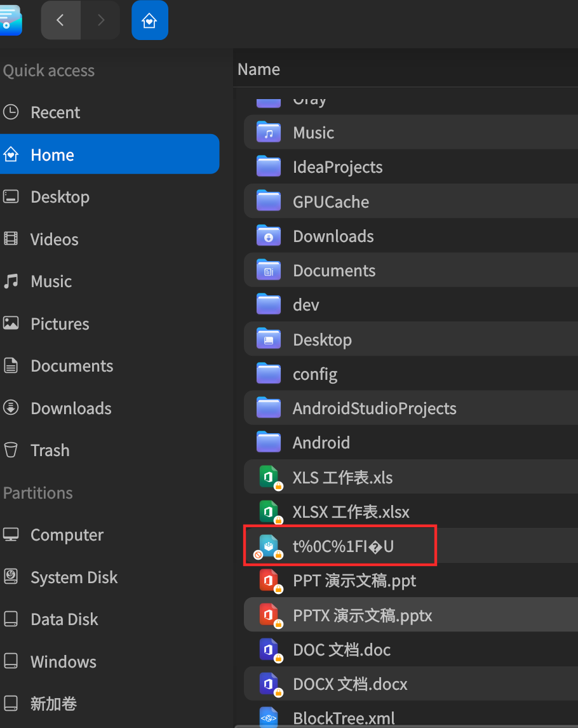This screenshot has height=728, width=578.
Task: Open the Windows partition
Action: click(109, 661)
